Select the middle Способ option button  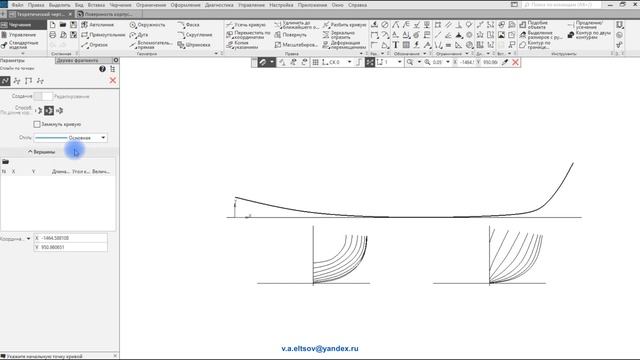pyautogui.click(x=49, y=111)
